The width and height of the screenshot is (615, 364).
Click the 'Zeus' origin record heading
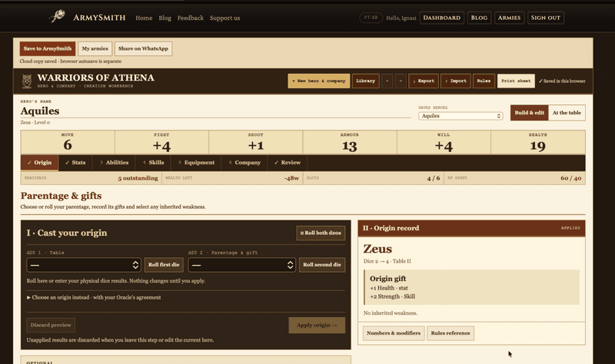click(377, 250)
